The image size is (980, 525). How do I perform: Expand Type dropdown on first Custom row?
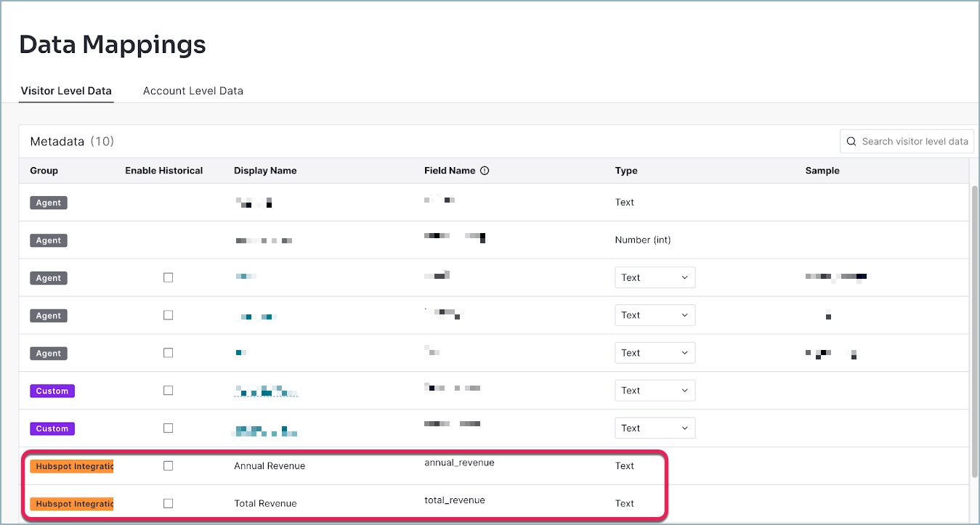tap(655, 390)
